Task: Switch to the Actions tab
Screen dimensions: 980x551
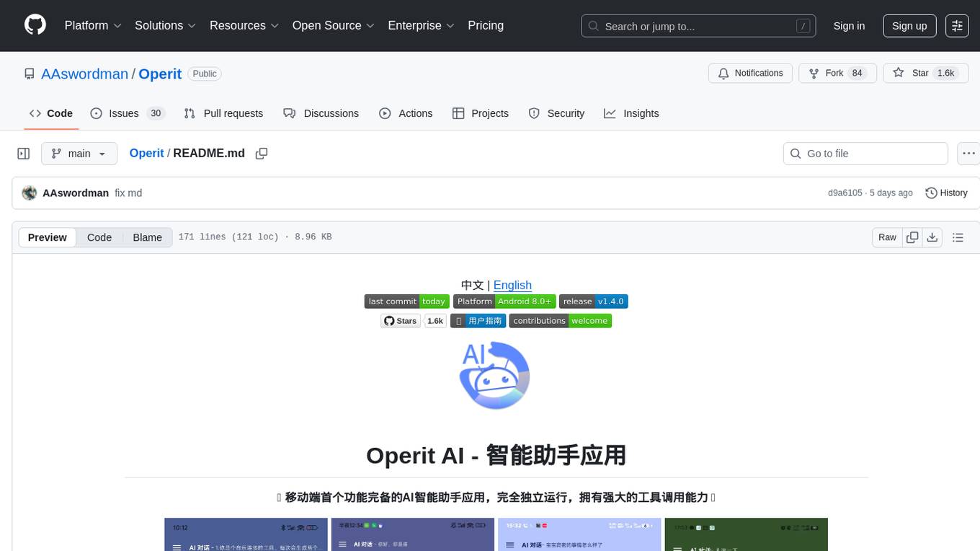Action: [406, 113]
